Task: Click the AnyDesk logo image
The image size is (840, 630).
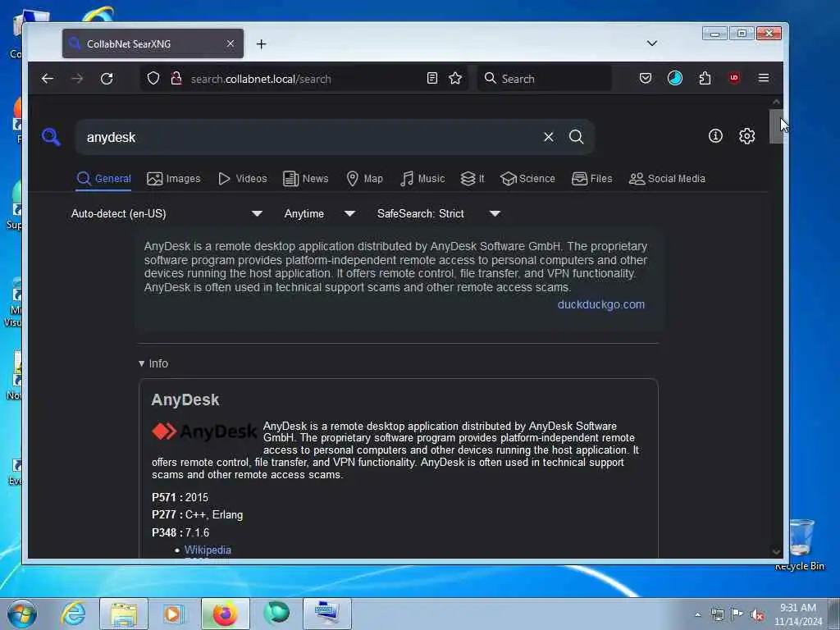Action: click(204, 431)
